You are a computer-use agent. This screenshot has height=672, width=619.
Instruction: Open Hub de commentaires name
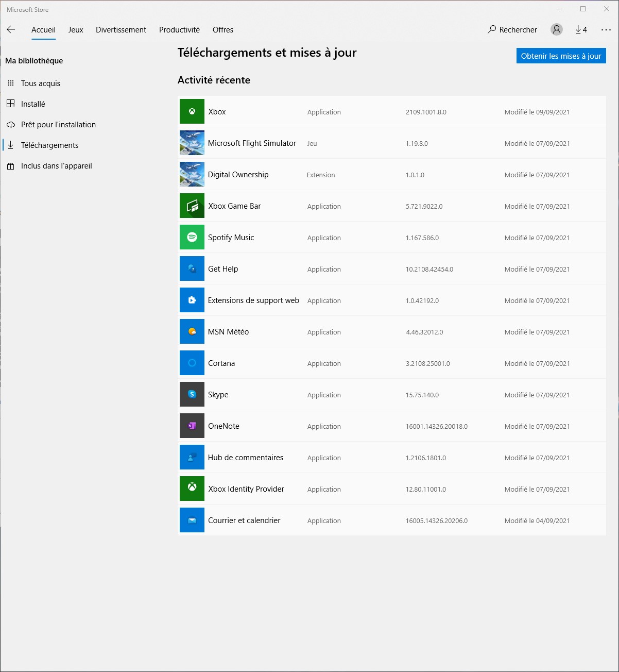point(246,458)
